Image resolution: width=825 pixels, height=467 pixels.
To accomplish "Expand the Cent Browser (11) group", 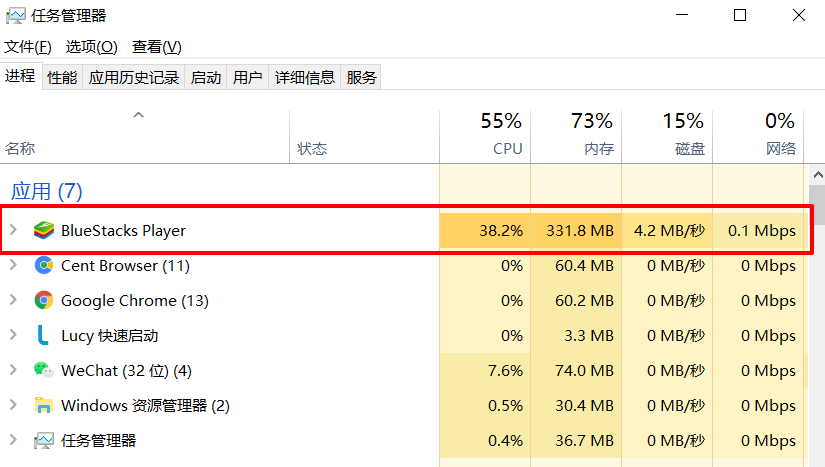I will tap(13, 266).
